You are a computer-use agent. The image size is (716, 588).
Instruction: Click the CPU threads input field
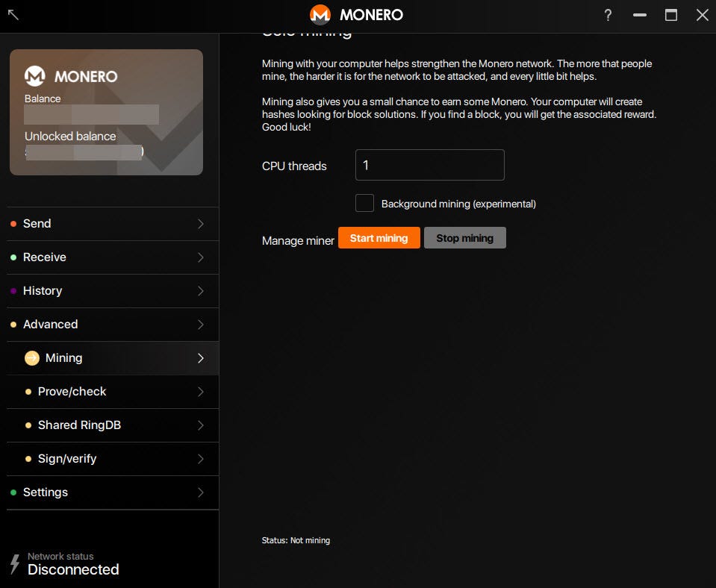430,165
